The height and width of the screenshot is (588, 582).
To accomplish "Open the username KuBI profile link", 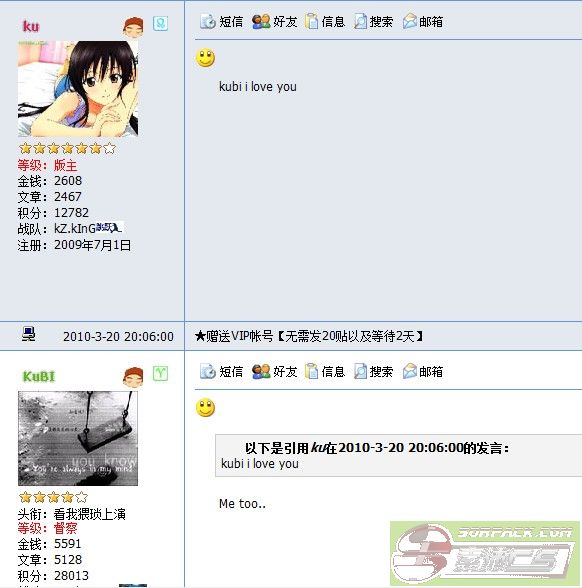I will coord(39,376).
